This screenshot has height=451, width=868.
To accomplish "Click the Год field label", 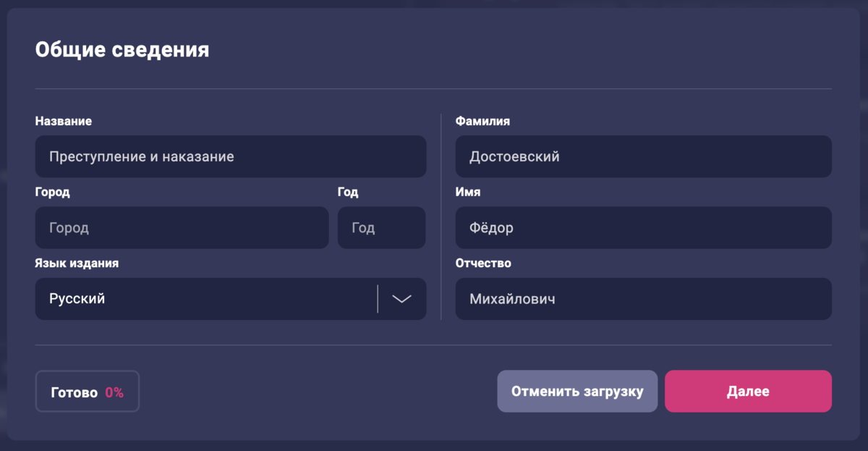I will (349, 192).
